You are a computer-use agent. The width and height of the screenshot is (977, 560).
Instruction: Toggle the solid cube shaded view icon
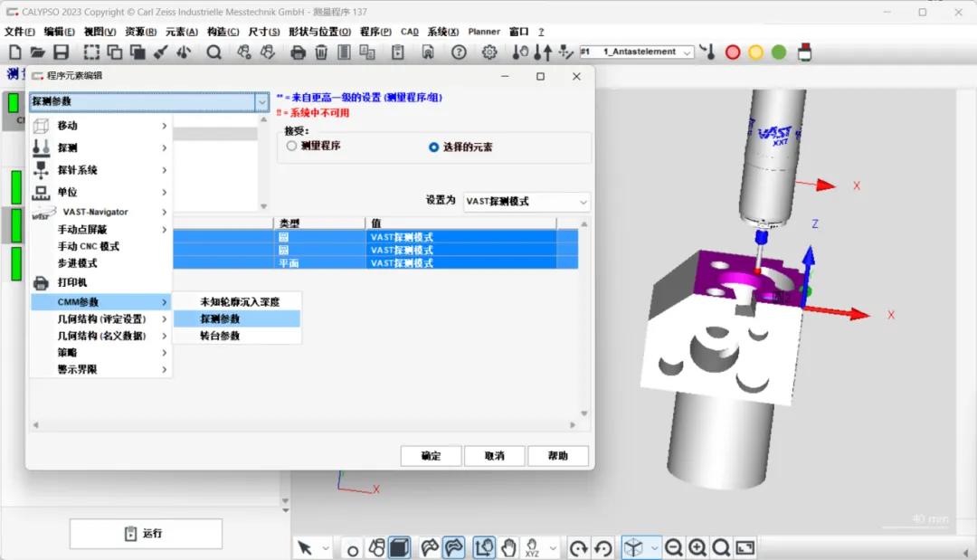coord(400,548)
